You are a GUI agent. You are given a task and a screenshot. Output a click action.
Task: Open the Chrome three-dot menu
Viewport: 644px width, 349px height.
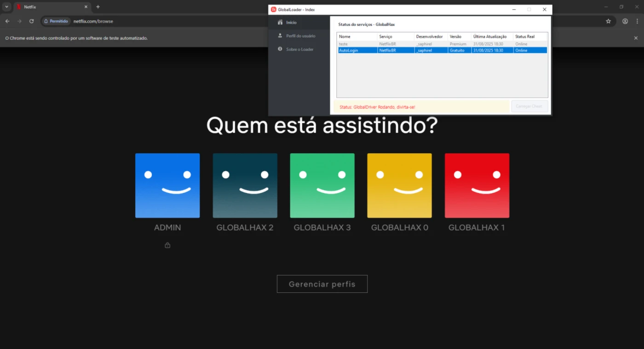coord(638,21)
